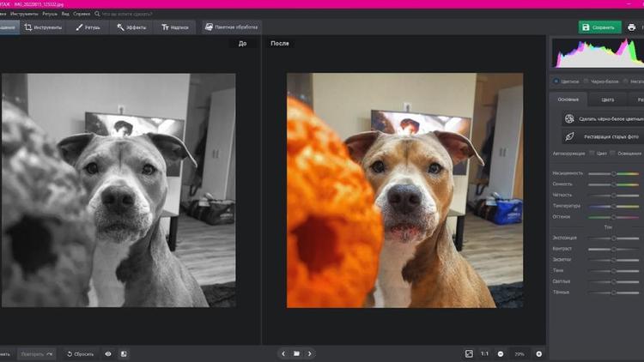Click the crop icon beside Инструменты
The height and width of the screenshot is (362, 644).
(x=28, y=27)
